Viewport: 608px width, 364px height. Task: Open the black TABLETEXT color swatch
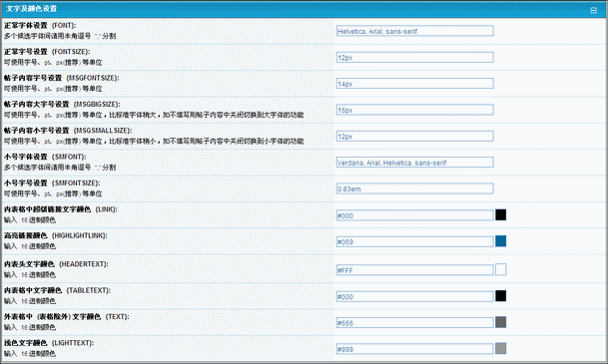pos(500,296)
